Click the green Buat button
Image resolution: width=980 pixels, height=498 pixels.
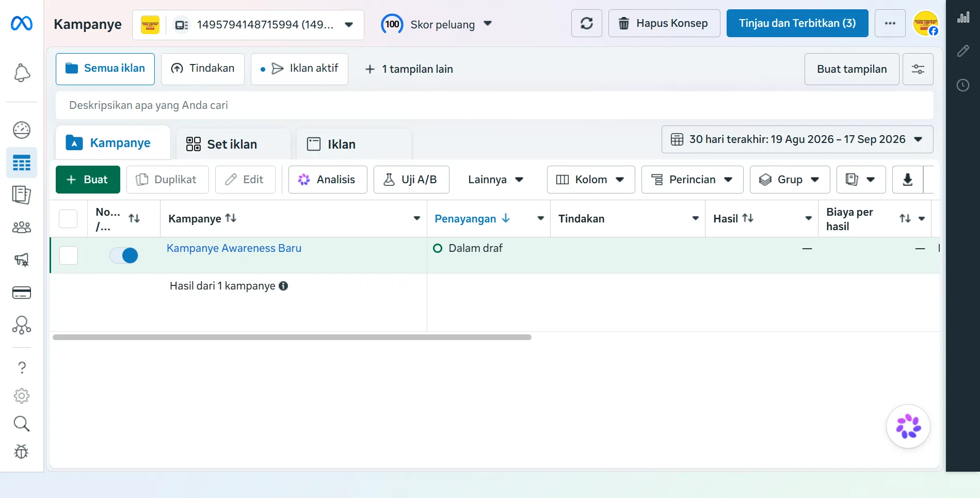(88, 180)
